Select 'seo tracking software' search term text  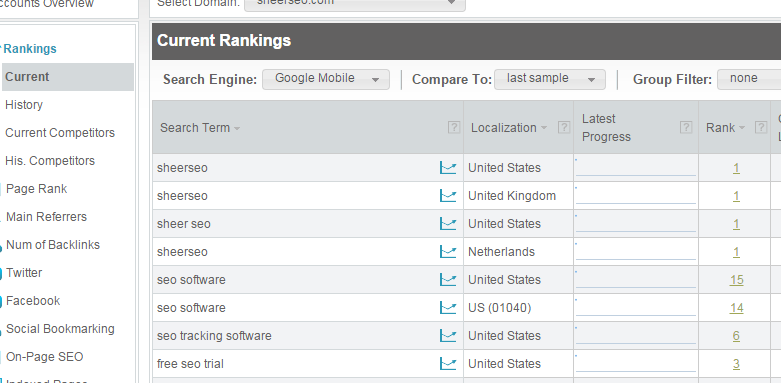[x=214, y=336]
